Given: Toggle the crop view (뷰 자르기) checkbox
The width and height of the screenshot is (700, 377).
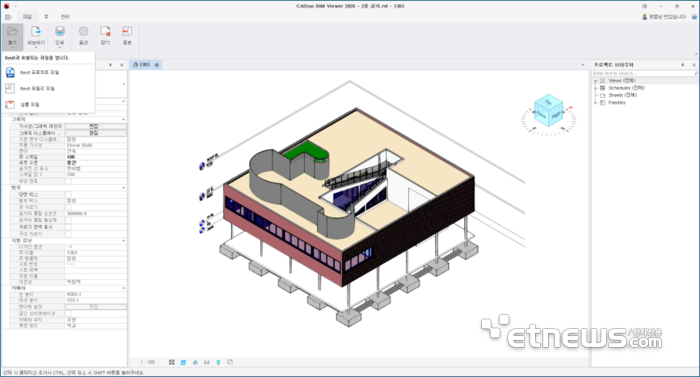Looking at the screenshot, I should [68, 207].
